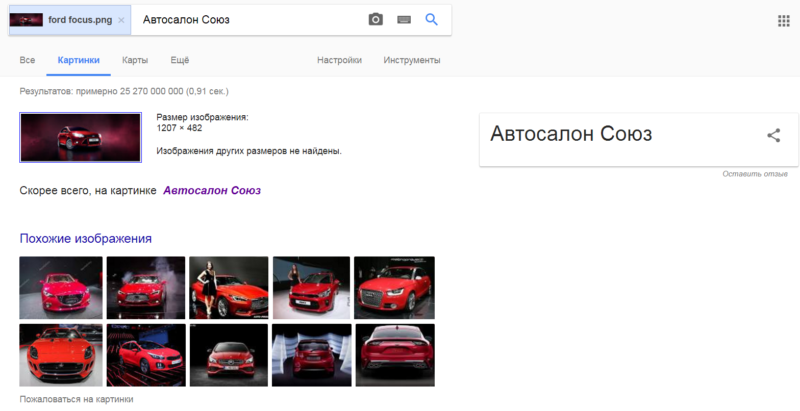Click the share icon in Автосалон Союз card
This screenshot has width=800, height=411.
(774, 135)
